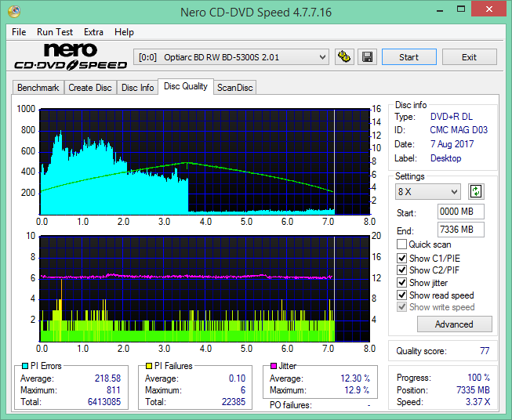This screenshot has width=512, height=420.
Task: Disable Show jitter checkbox
Action: point(401,283)
